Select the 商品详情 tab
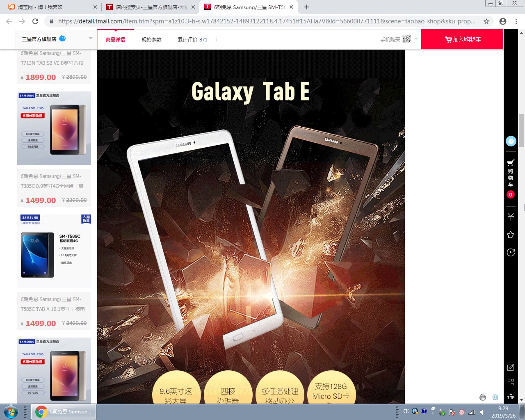525x420 pixels. coord(116,40)
